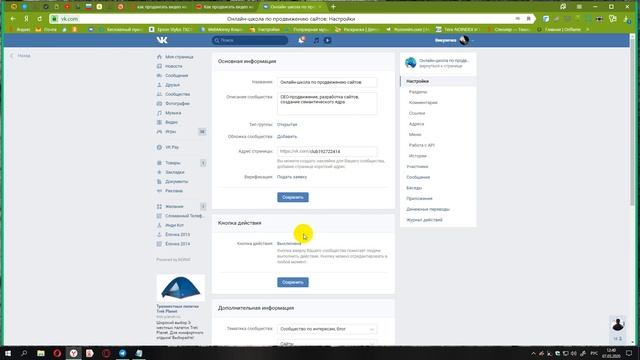The height and width of the screenshot is (360, 640).
Task: Click the Видео icon in left menu
Action: [x=159, y=122]
